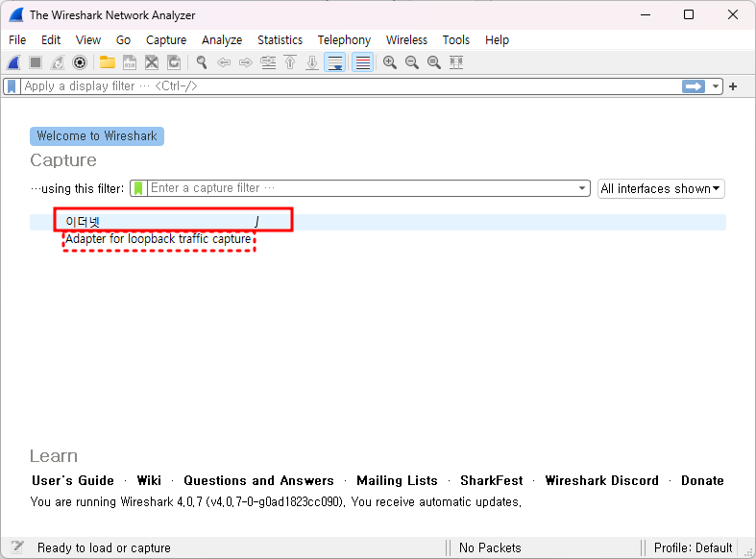Click the expert information status bar icon

(x=17, y=547)
